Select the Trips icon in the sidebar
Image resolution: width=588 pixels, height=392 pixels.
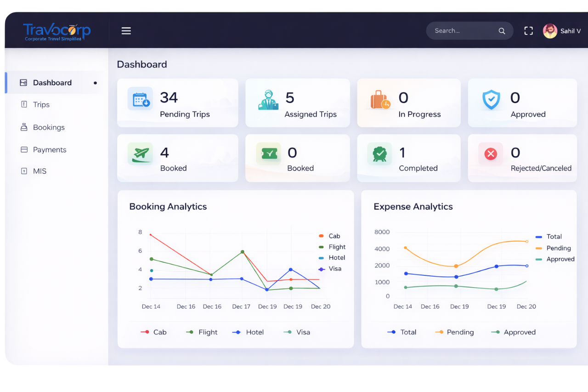23,104
